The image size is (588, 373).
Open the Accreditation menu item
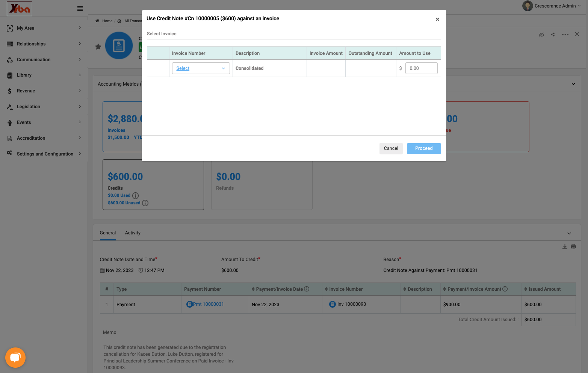point(44,138)
